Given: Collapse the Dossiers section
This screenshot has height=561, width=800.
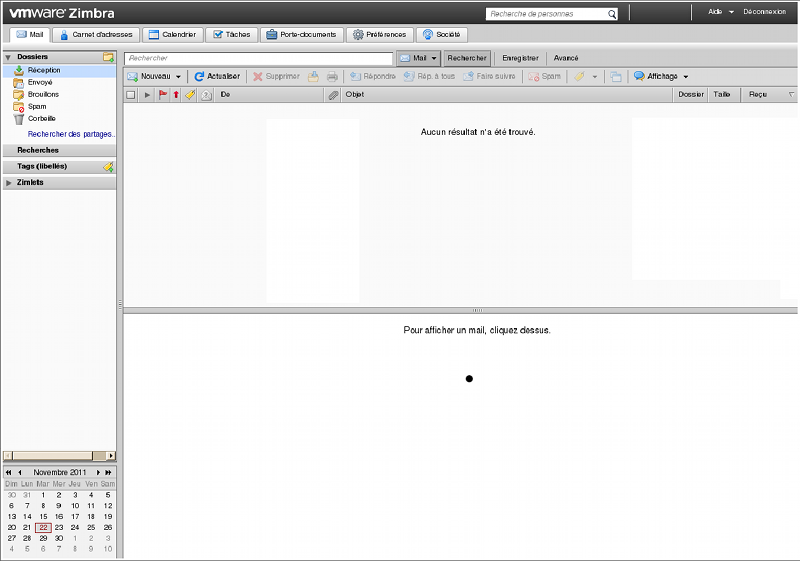Looking at the screenshot, I should [8, 57].
